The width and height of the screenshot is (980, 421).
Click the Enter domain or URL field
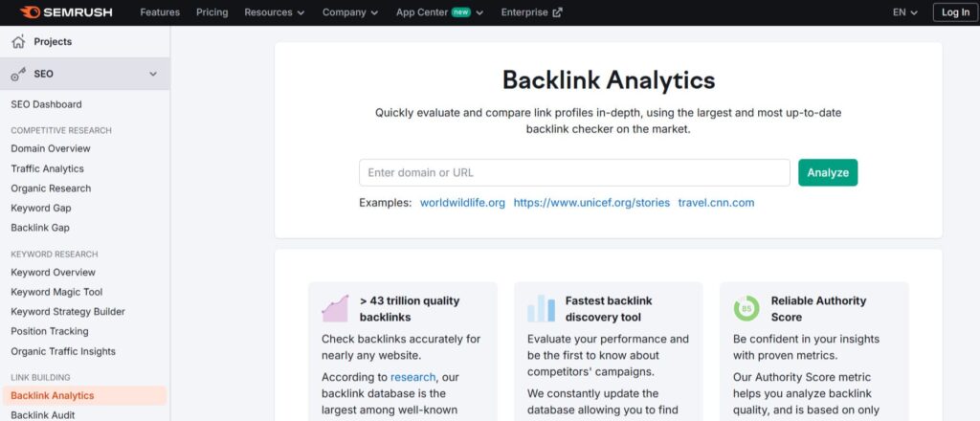[x=574, y=172]
